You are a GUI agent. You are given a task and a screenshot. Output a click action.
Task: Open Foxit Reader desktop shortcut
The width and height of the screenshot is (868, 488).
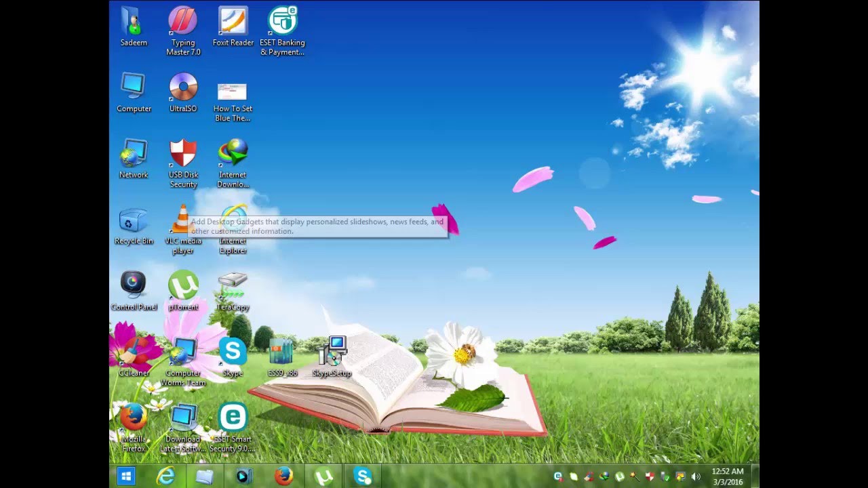tap(233, 26)
